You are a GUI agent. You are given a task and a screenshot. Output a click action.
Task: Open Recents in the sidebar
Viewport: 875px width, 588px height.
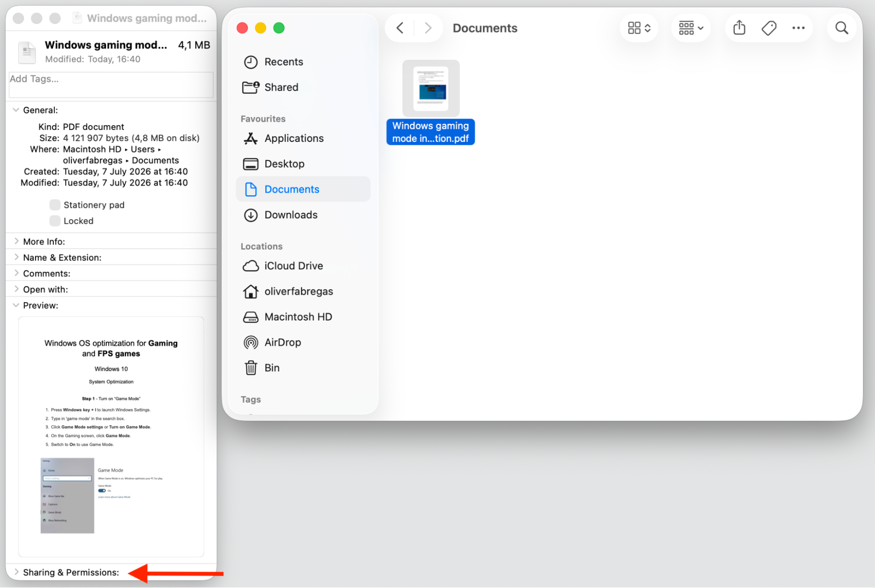[x=303, y=62]
